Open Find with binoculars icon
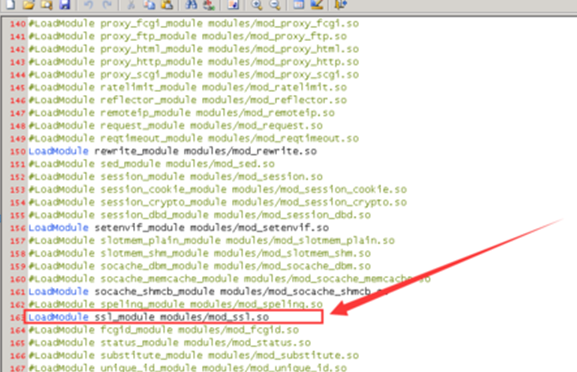 tap(191, 4)
